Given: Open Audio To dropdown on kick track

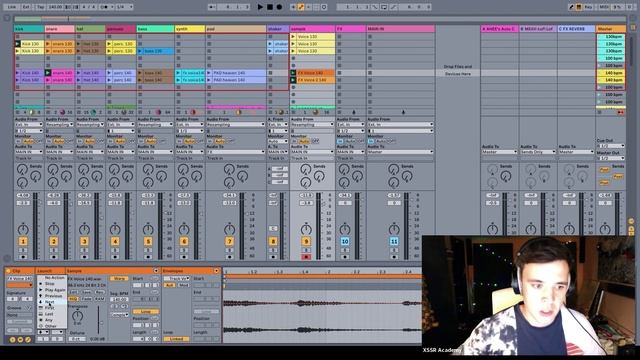Looking at the screenshot, I should (x=29, y=152).
